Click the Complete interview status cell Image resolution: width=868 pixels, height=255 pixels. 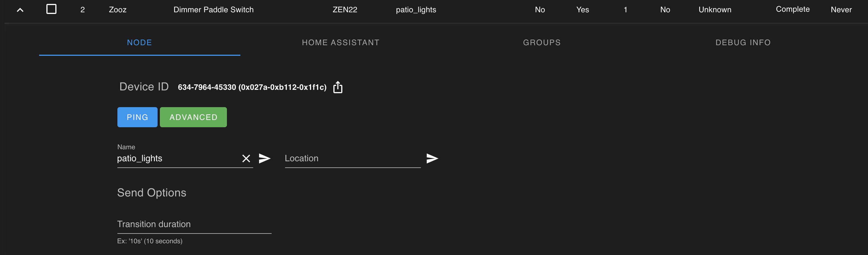tap(793, 9)
